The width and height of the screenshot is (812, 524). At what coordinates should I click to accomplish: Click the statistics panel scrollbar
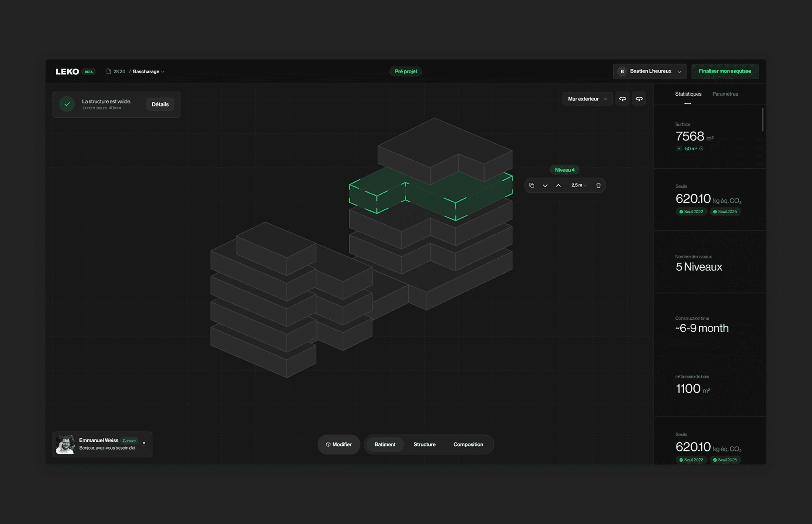point(763,120)
